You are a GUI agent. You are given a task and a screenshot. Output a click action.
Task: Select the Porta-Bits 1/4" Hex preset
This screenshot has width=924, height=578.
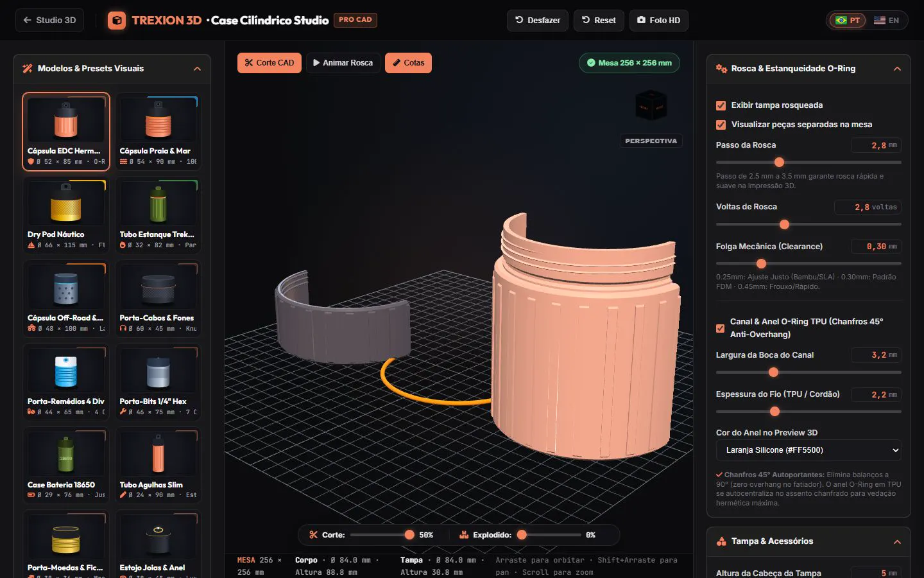pos(158,382)
